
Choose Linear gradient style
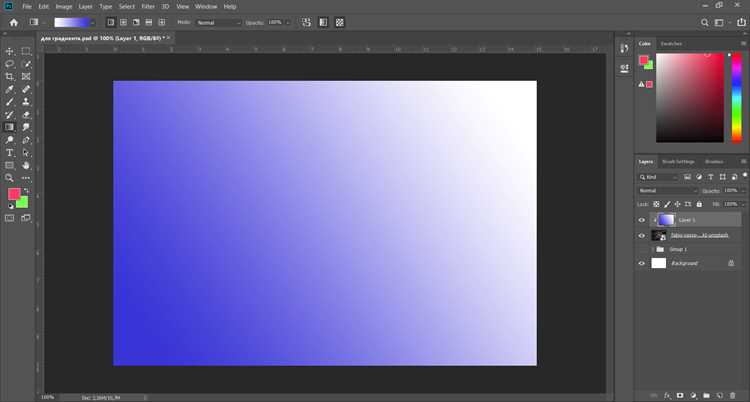[x=111, y=22]
